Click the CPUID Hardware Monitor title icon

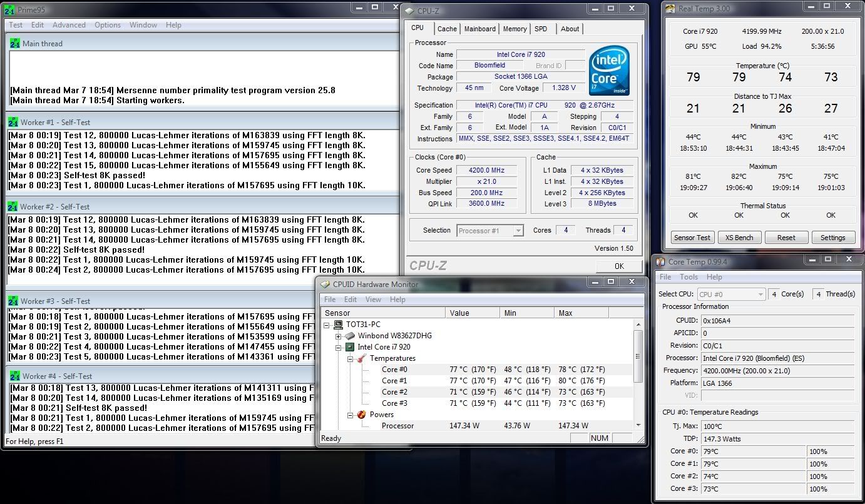(x=325, y=284)
